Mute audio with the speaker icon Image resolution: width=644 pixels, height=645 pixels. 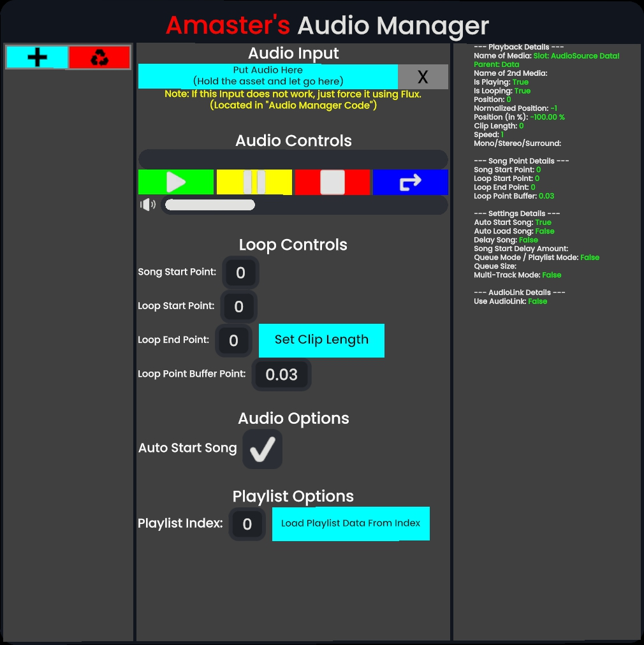pos(148,205)
